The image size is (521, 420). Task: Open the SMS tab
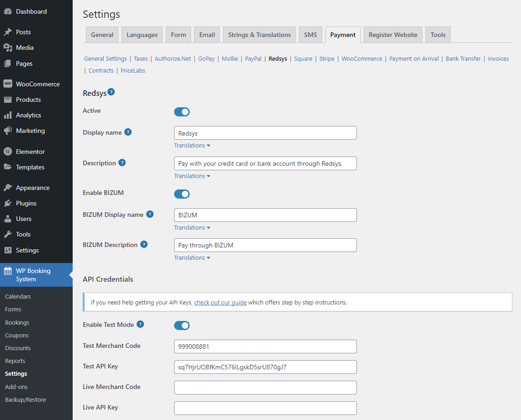click(310, 35)
